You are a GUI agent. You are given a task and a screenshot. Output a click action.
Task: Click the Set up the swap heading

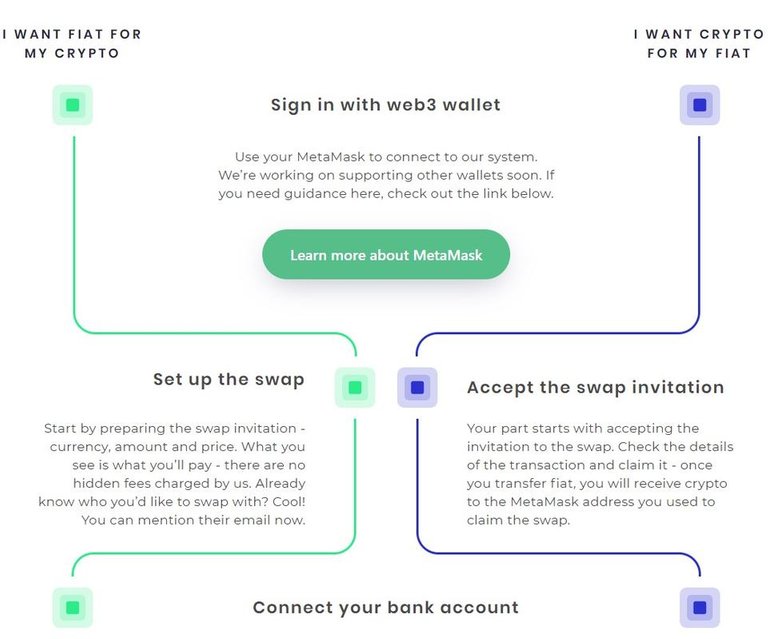[229, 379]
